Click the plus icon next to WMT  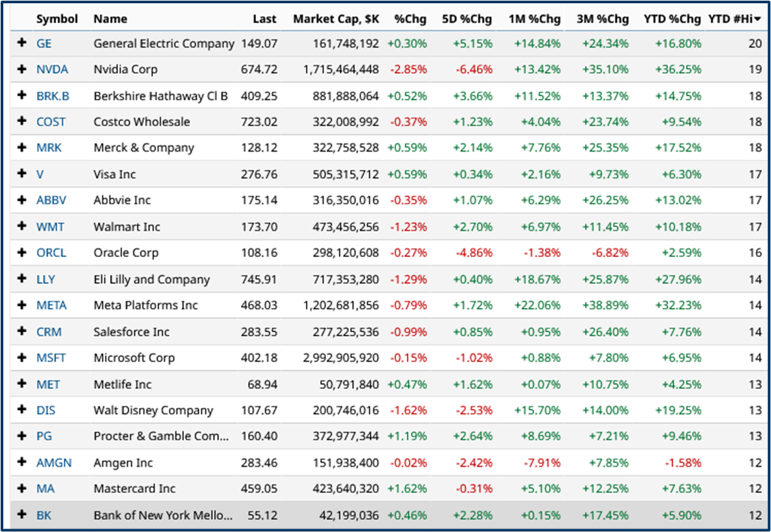click(22, 227)
